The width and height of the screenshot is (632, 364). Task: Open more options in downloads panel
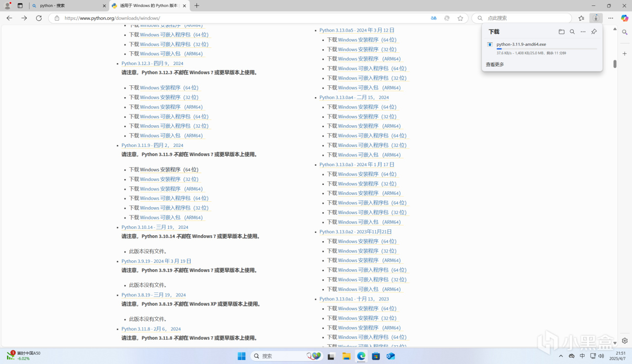point(583,32)
